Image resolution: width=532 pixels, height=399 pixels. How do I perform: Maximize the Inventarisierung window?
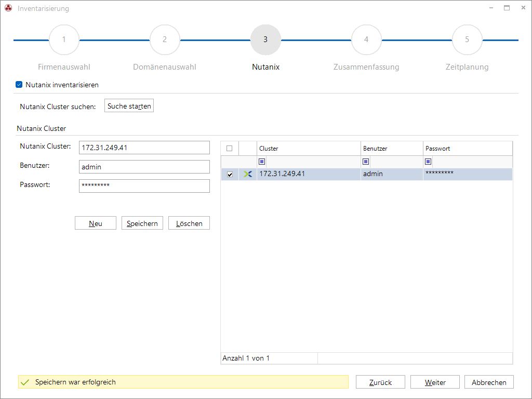(x=507, y=8)
